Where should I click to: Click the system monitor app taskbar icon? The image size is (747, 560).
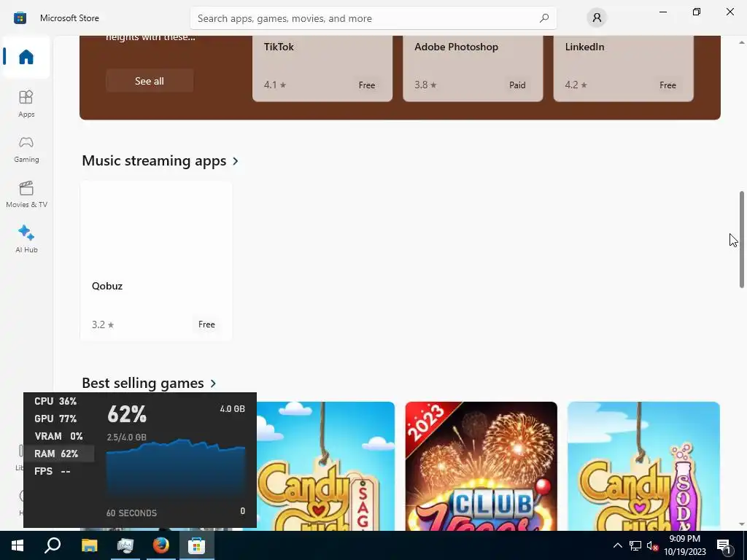(x=125, y=545)
